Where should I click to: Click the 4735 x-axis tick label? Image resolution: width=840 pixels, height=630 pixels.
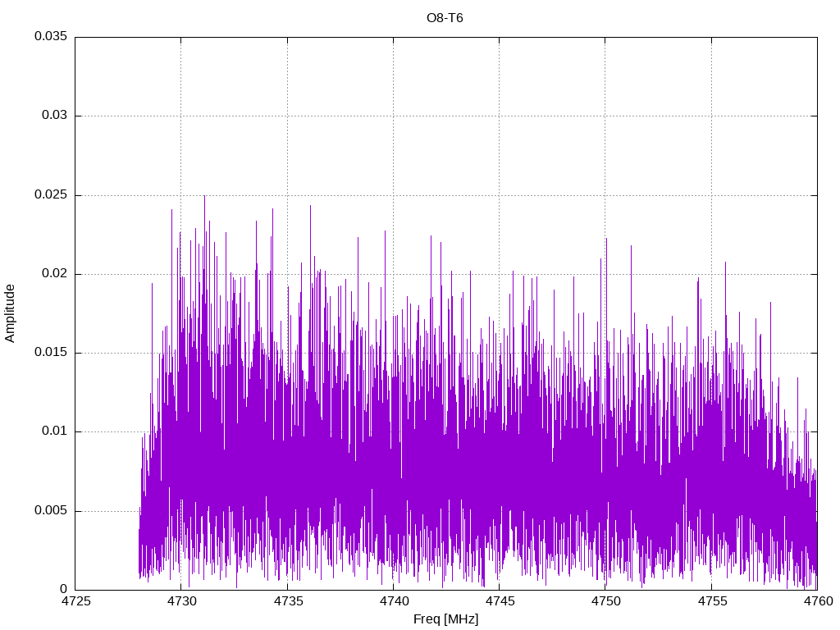(287, 602)
